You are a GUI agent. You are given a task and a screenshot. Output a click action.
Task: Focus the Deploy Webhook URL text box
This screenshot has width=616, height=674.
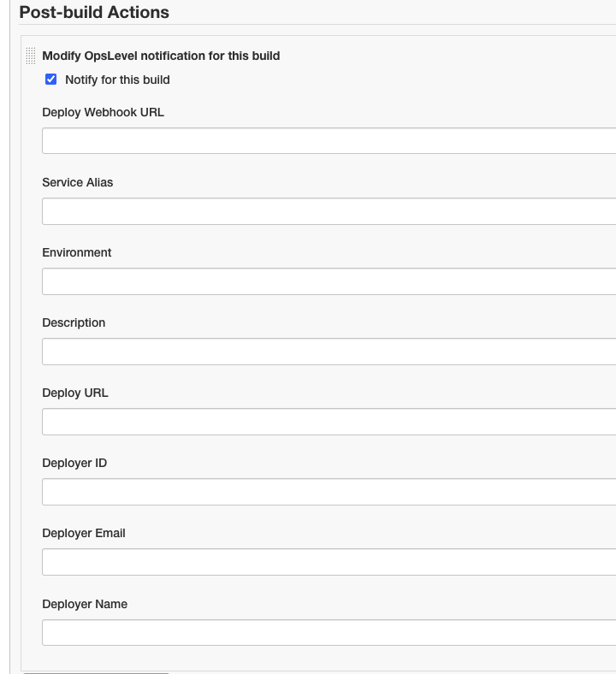[x=329, y=140]
